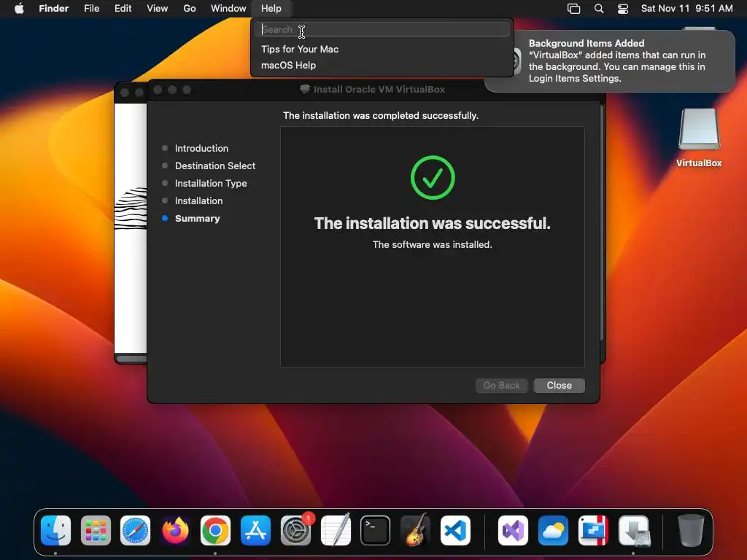Click the date and time in menu bar
The width and height of the screenshot is (747, 560).
tap(686, 9)
